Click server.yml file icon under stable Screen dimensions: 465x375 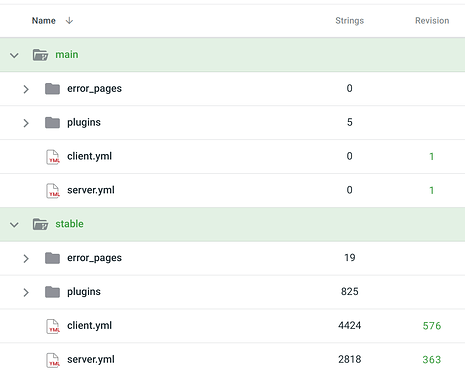[x=53, y=360]
